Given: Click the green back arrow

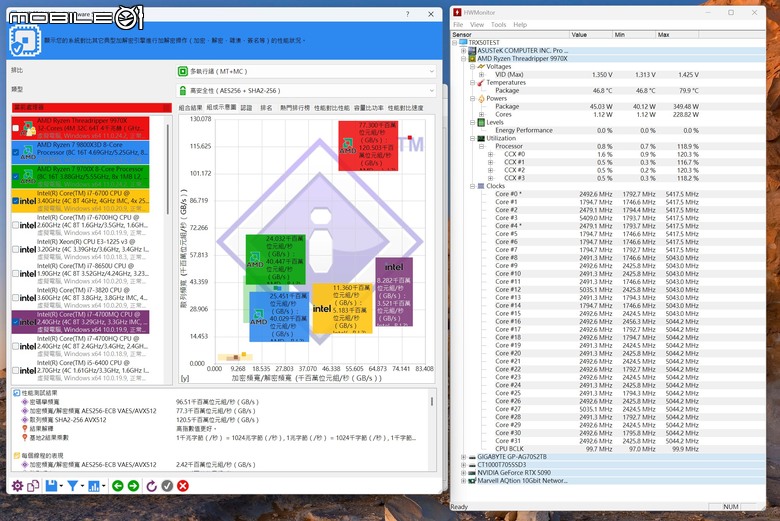Looking at the screenshot, I should coord(118,486).
